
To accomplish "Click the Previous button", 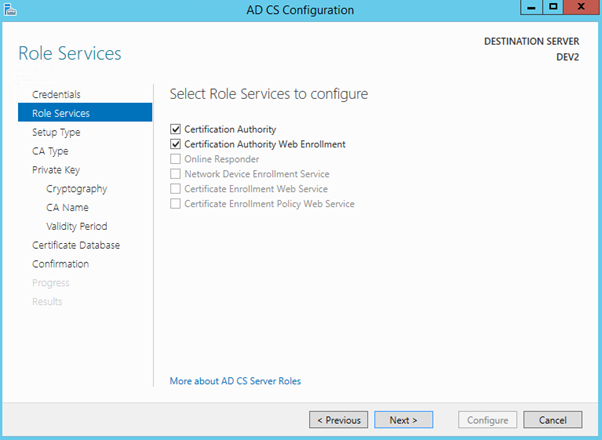I will click(x=338, y=420).
